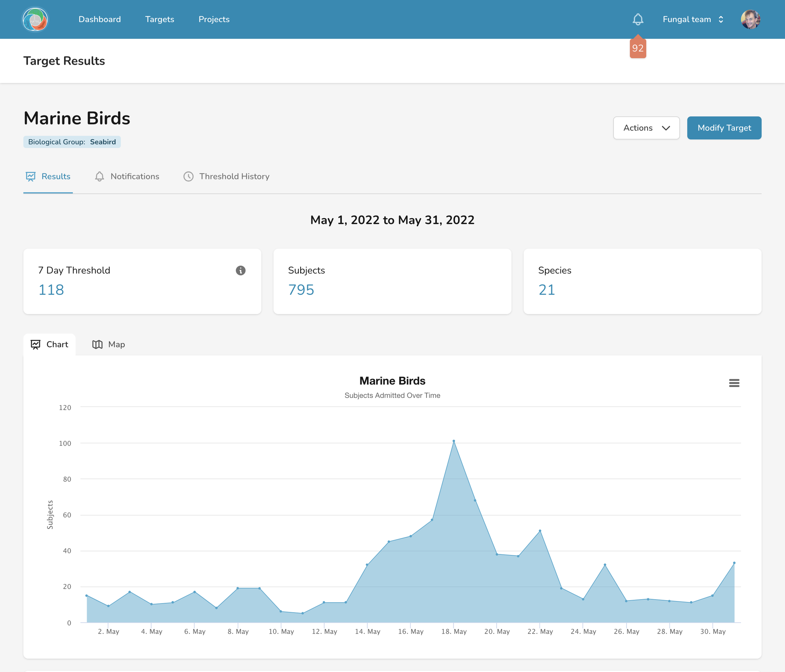Click the app logo in header
Screen dimensions: 785x672
pos(35,19)
